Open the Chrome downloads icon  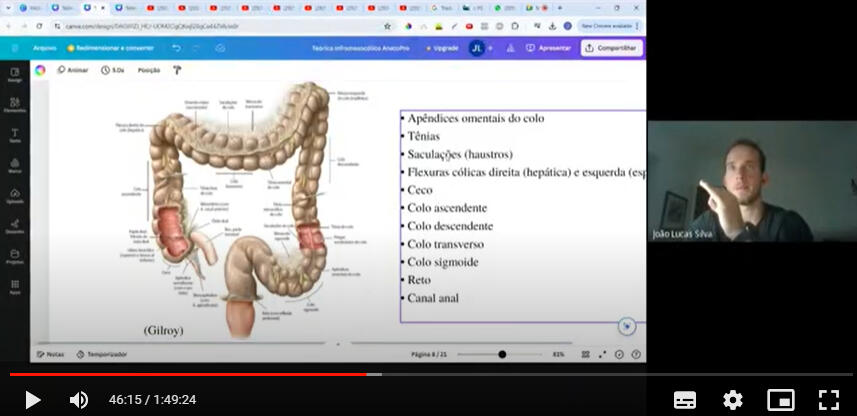click(553, 26)
